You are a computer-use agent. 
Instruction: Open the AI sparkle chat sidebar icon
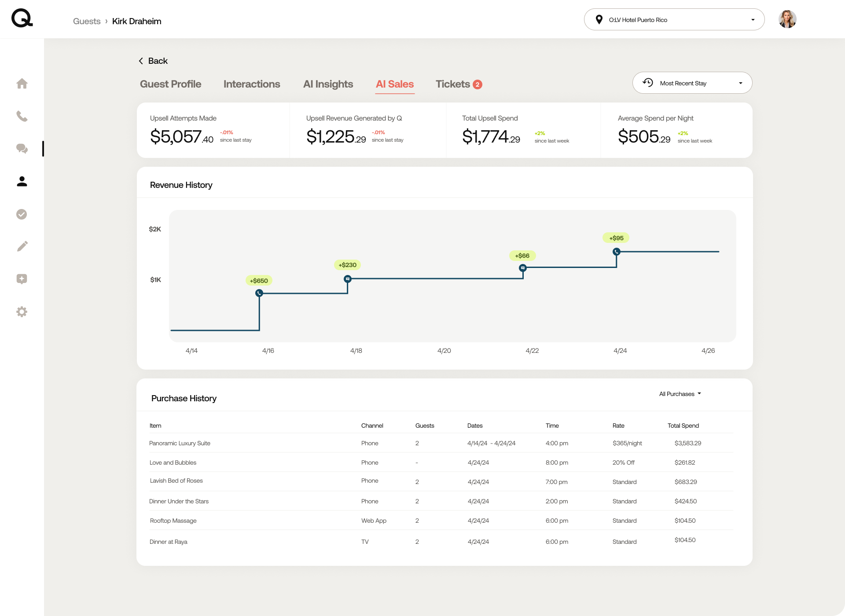point(22,279)
